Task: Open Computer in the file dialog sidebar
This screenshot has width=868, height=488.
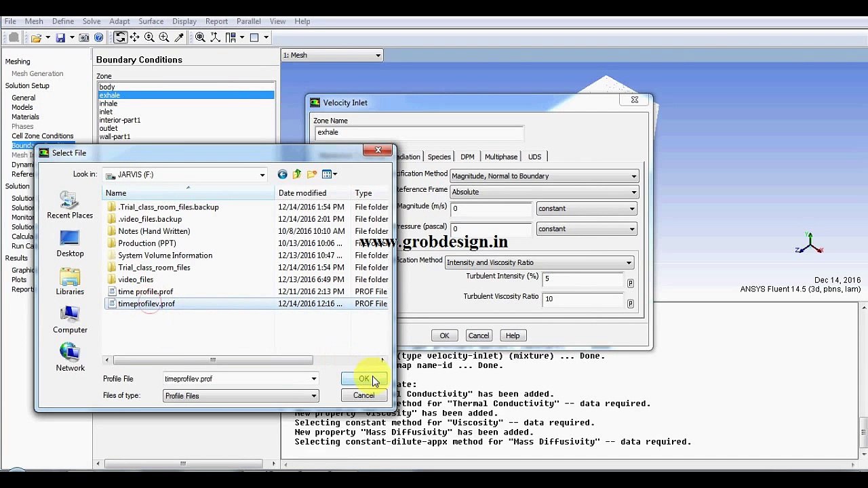Action: pos(70,320)
